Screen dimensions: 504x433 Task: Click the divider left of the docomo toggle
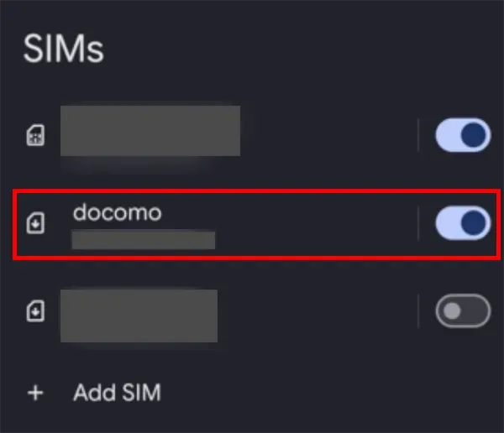click(x=418, y=223)
